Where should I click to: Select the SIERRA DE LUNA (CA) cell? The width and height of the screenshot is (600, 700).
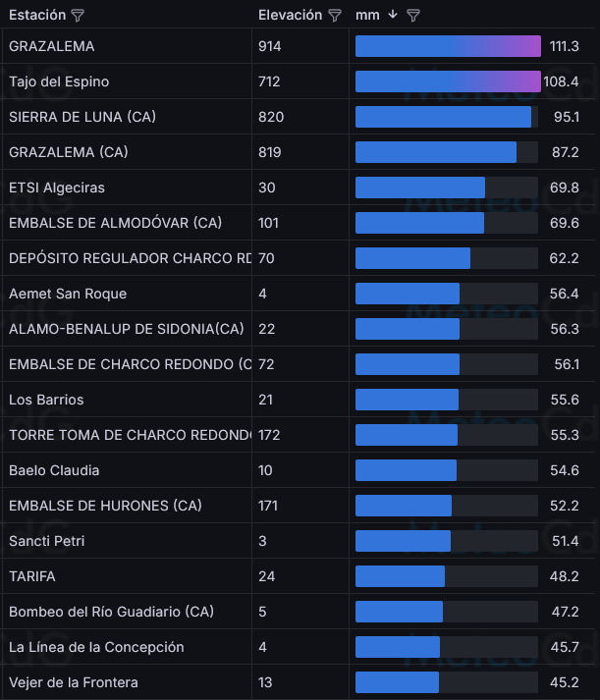click(x=82, y=117)
